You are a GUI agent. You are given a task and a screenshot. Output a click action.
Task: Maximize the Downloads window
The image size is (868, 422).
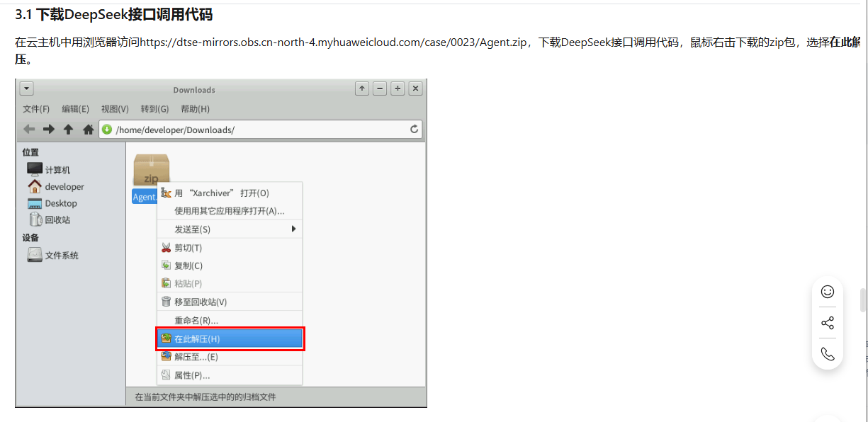point(398,89)
